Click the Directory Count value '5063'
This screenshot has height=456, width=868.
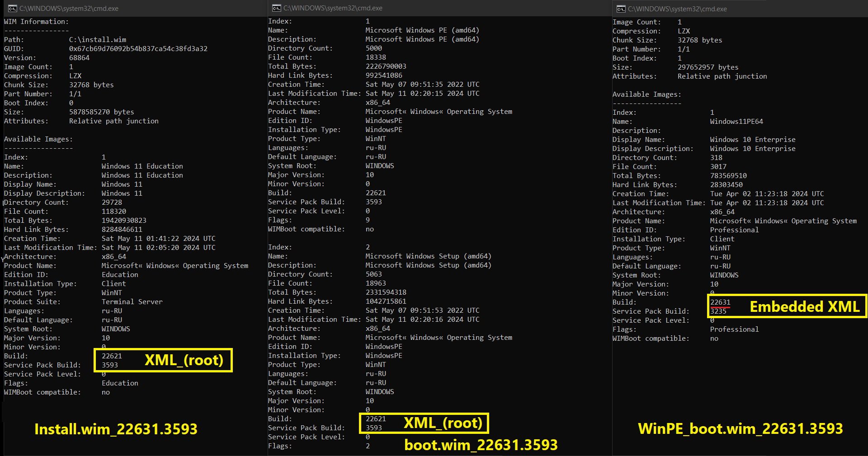(x=374, y=274)
